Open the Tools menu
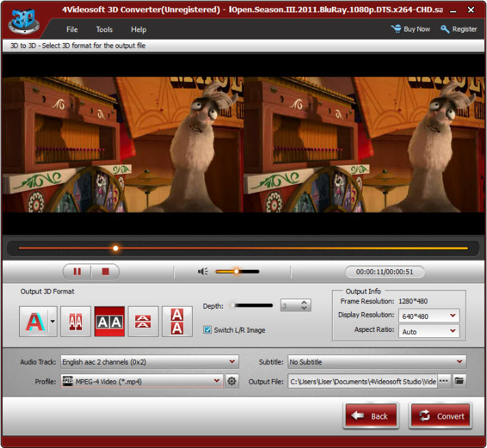The image size is (487, 448). pos(104,29)
